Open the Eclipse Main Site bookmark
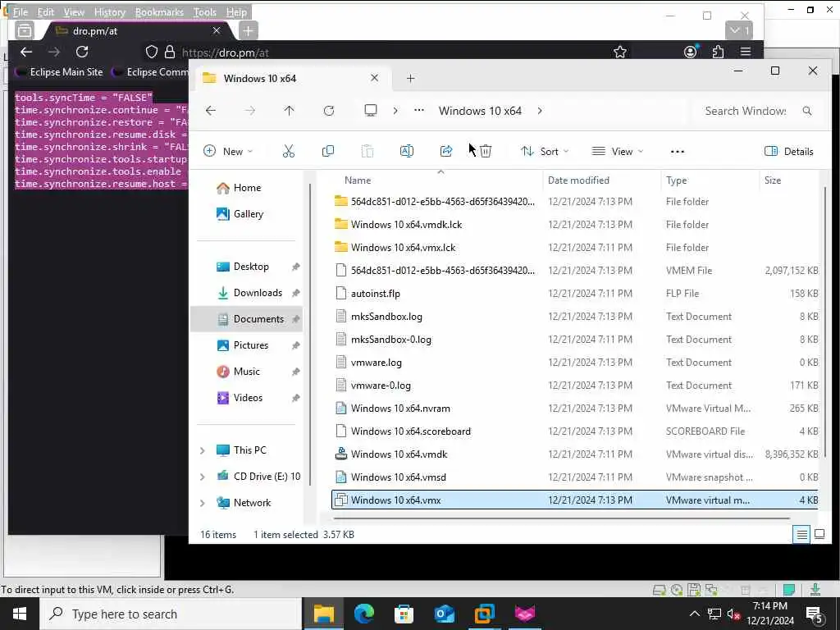 tap(59, 72)
